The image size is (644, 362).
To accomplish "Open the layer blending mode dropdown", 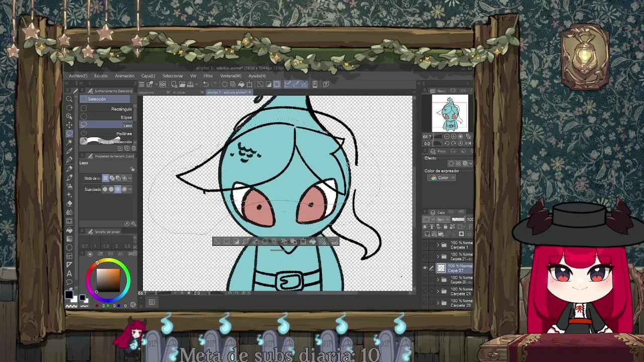I will click(443, 219).
